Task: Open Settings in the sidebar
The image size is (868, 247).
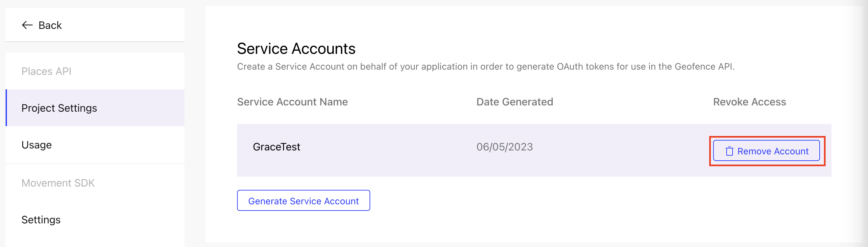Action: (41, 220)
